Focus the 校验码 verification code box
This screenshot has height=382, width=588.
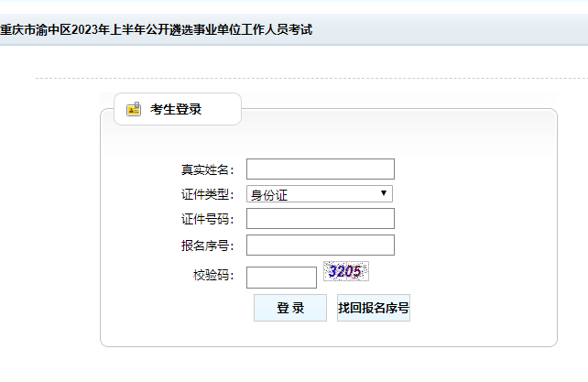coord(281,277)
